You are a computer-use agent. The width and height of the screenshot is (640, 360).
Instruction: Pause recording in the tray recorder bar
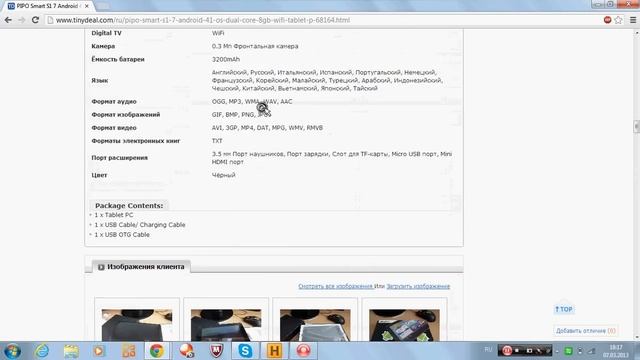point(507,350)
